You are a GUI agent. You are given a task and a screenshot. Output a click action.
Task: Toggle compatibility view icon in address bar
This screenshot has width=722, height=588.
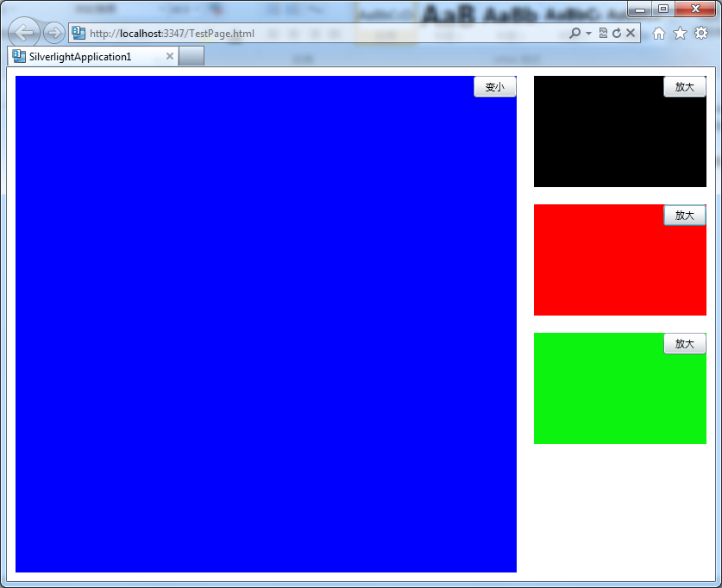click(x=603, y=33)
